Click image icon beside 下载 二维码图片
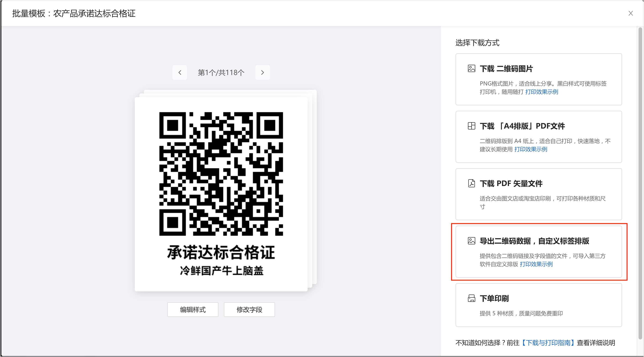644x357 pixels. 471,68
